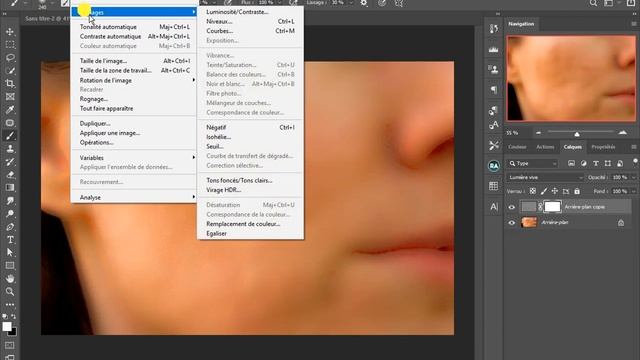Toggle adjustment layer filter

(x=584, y=163)
